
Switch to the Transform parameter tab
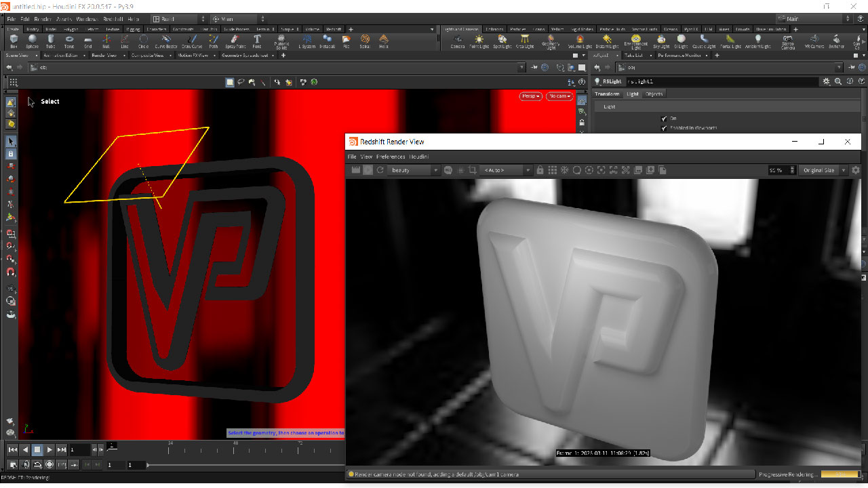coord(607,94)
